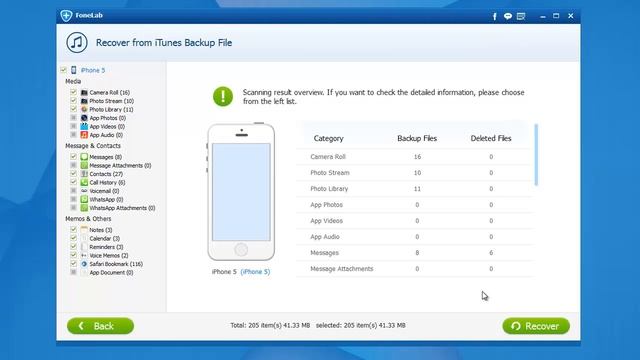This screenshot has width=640, height=360.
Task: Click the Backup Files column header
Action: [x=417, y=138]
